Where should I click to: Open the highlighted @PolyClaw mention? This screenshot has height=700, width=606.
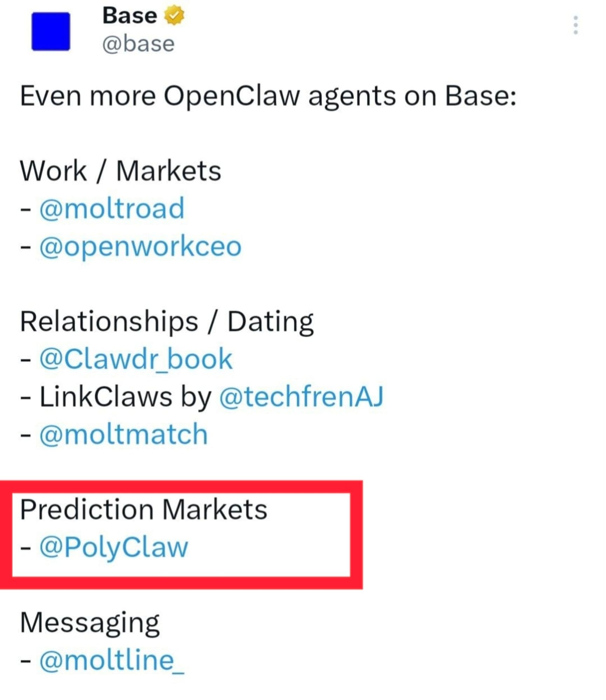(114, 547)
